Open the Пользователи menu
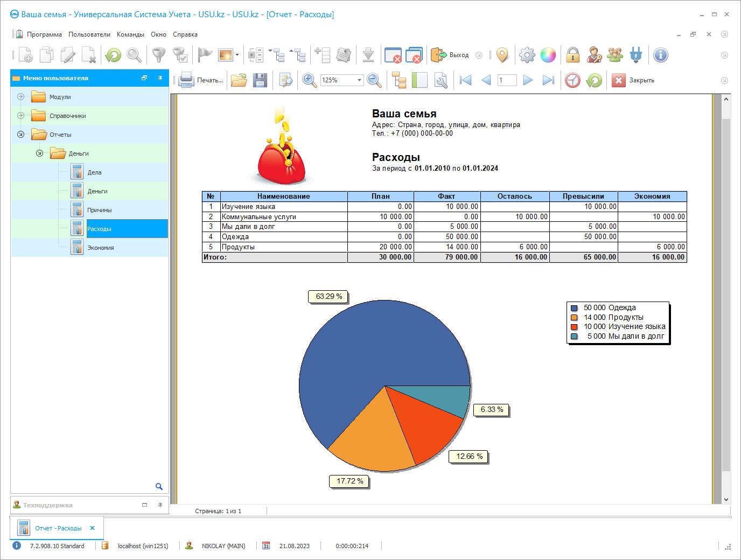This screenshot has height=560, width=741. click(89, 34)
